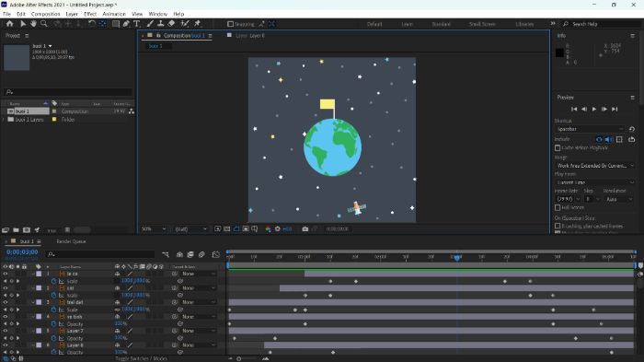644x362 pixels.
Task: Switch to the Default workspace
Action: click(374, 24)
